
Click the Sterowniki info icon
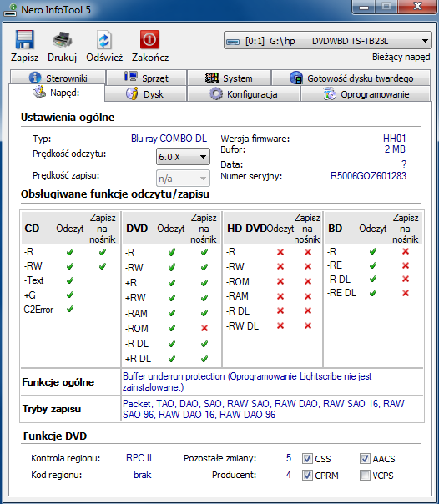[35, 78]
